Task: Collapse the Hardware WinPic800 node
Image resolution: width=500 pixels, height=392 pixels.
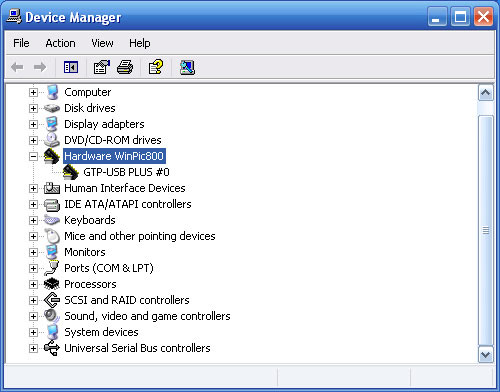Action: click(x=33, y=156)
